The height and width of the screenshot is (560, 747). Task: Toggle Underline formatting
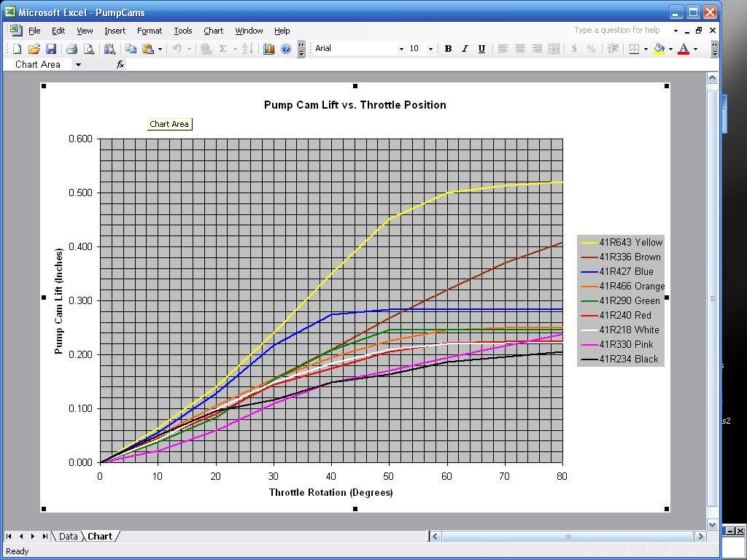[481, 49]
